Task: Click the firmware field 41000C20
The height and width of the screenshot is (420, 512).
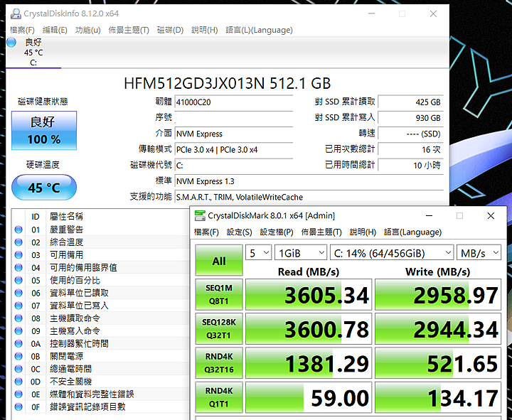Action: click(x=234, y=102)
